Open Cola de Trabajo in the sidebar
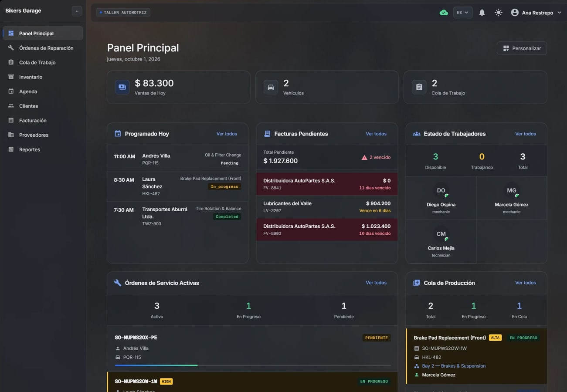The image size is (567, 392). coord(43,62)
